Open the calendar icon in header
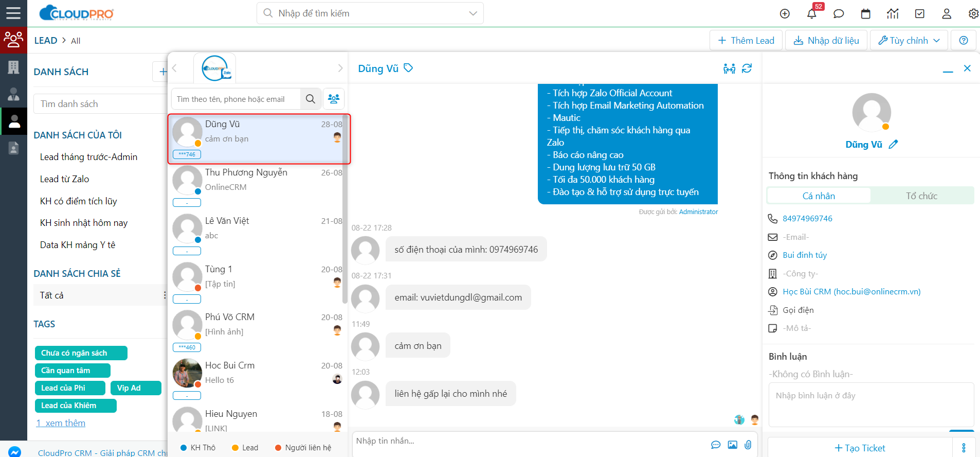Image resolution: width=980 pixels, height=457 pixels. pyautogui.click(x=866, y=14)
